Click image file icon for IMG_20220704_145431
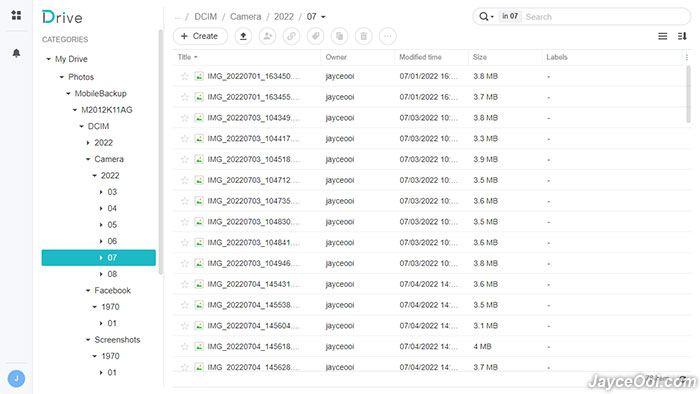The height and width of the screenshot is (394, 700). pyautogui.click(x=199, y=284)
